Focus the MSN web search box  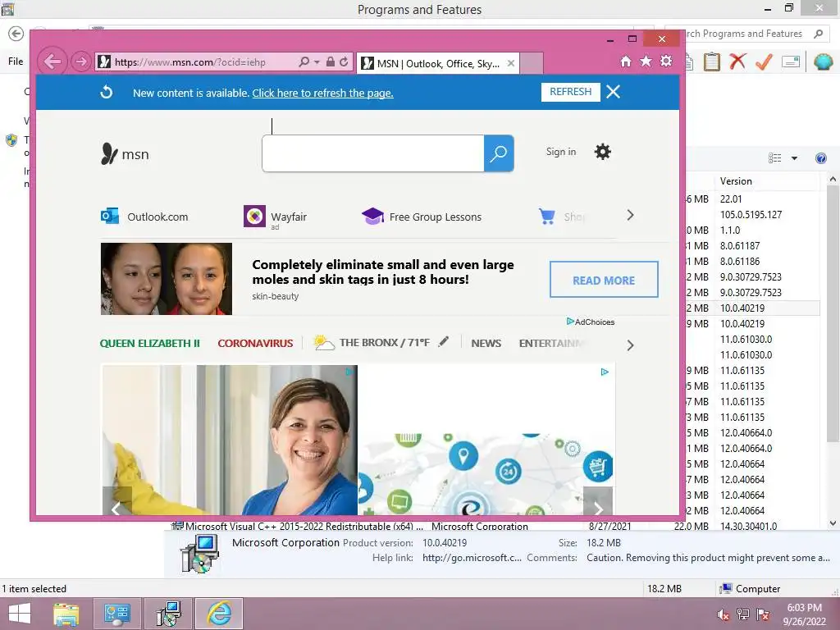point(373,153)
